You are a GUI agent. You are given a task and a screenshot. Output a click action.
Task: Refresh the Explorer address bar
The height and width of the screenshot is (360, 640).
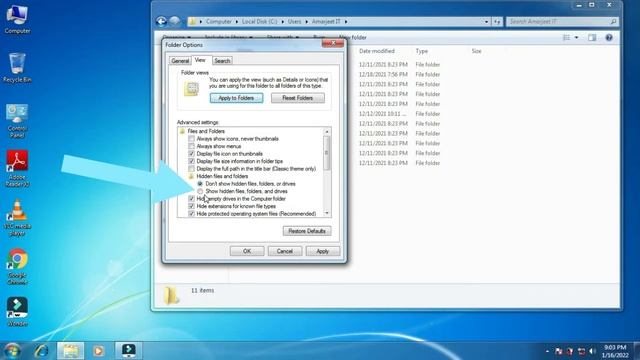click(497, 21)
